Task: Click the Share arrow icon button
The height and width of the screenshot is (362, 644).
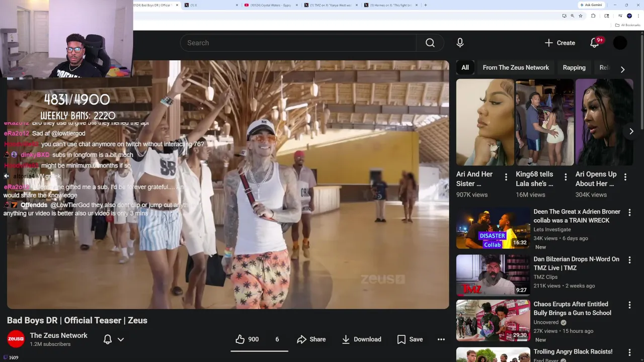Action: [311, 339]
